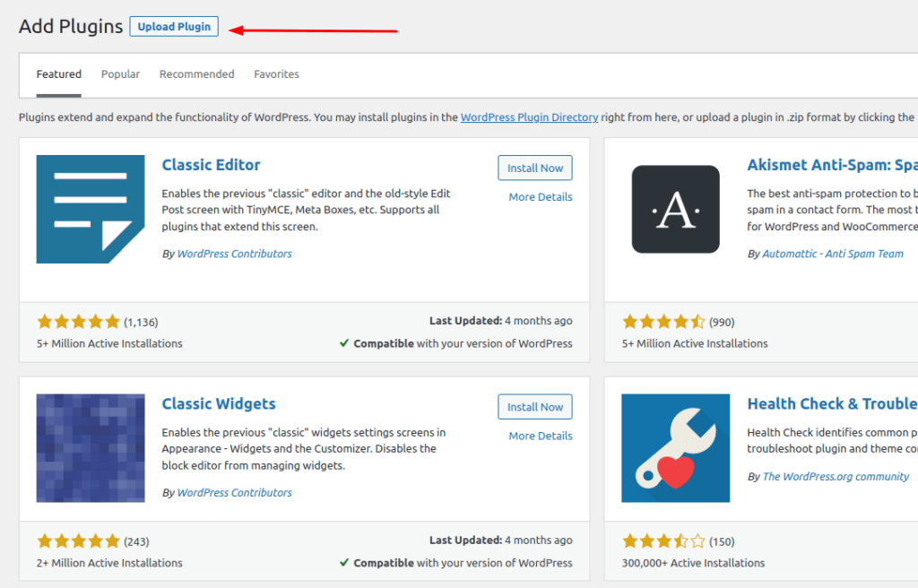Click the Health Check wrench-heart icon

click(x=676, y=448)
